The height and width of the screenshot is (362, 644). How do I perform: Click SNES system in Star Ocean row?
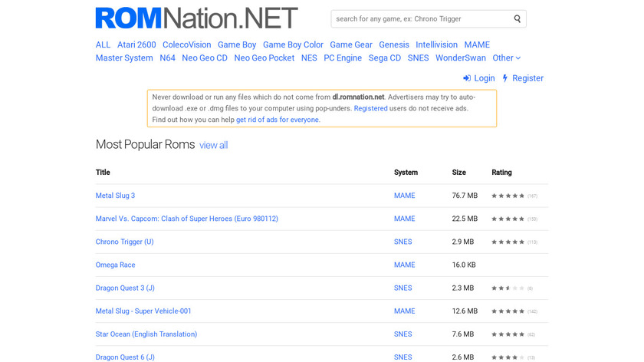pyautogui.click(x=403, y=334)
